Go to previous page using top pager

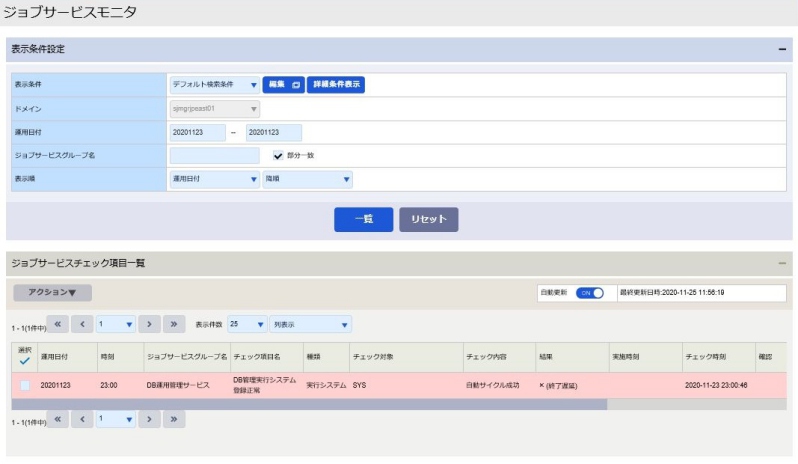click(82, 324)
